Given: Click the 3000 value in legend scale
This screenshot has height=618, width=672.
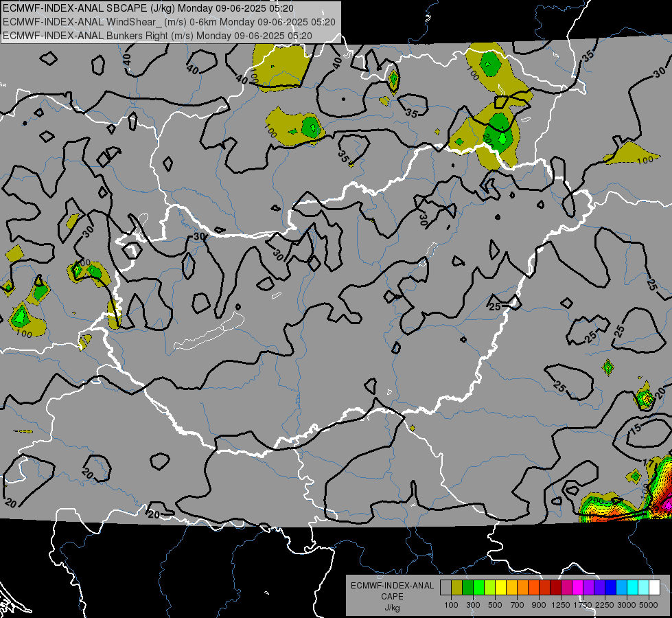Looking at the screenshot, I should [x=627, y=605].
